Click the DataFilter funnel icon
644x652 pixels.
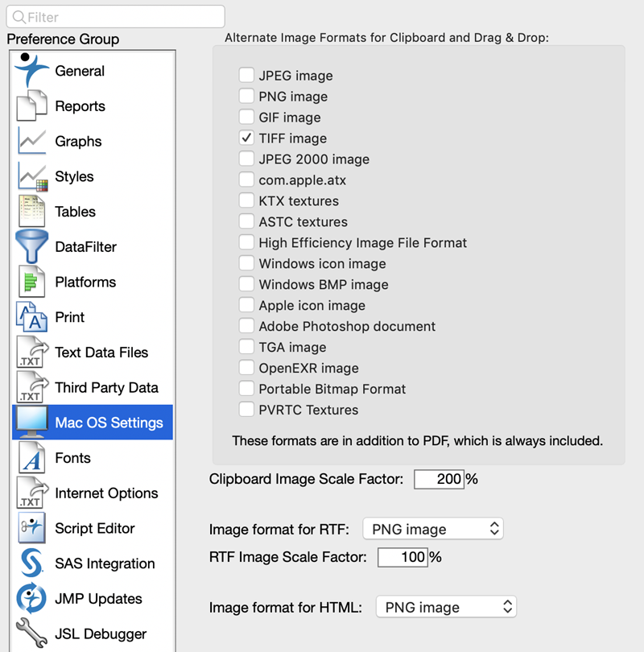31,246
